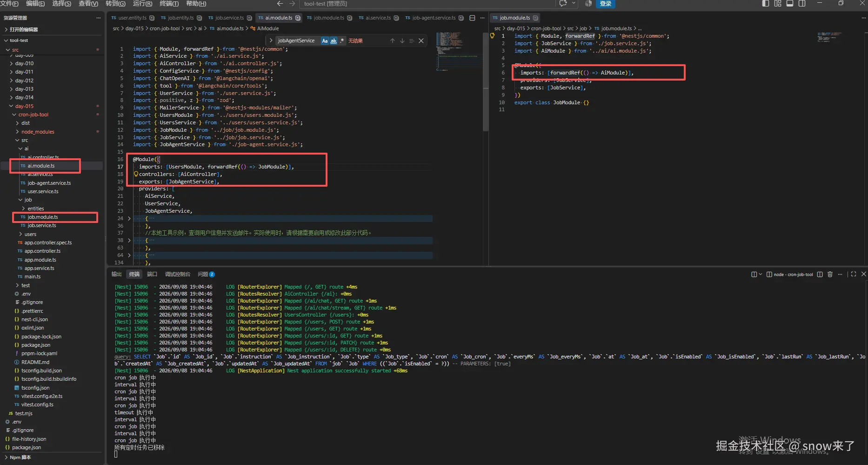This screenshot has width=868, height=465.
Task: Toggle Match Case in the find widget
Action: click(x=325, y=40)
